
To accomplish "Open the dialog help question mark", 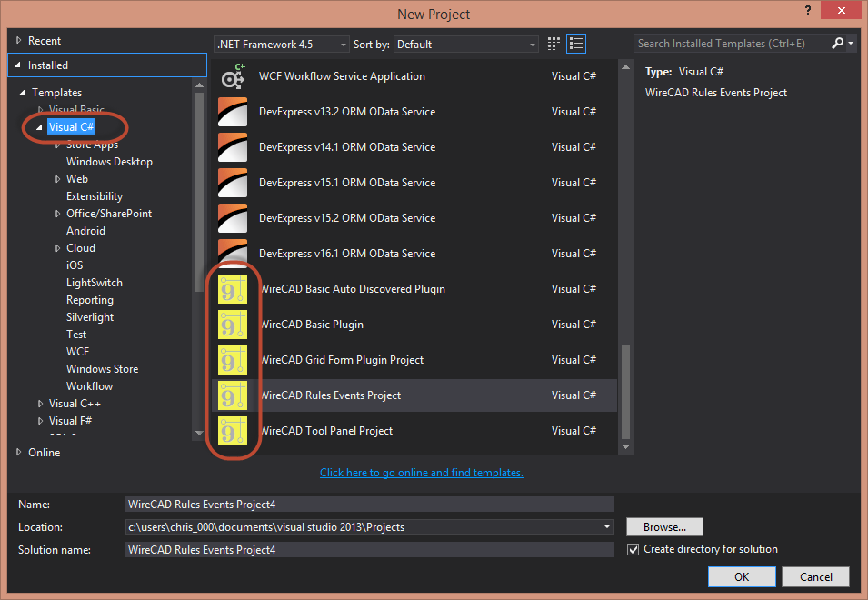I will pyautogui.click(x=808, y=11).
